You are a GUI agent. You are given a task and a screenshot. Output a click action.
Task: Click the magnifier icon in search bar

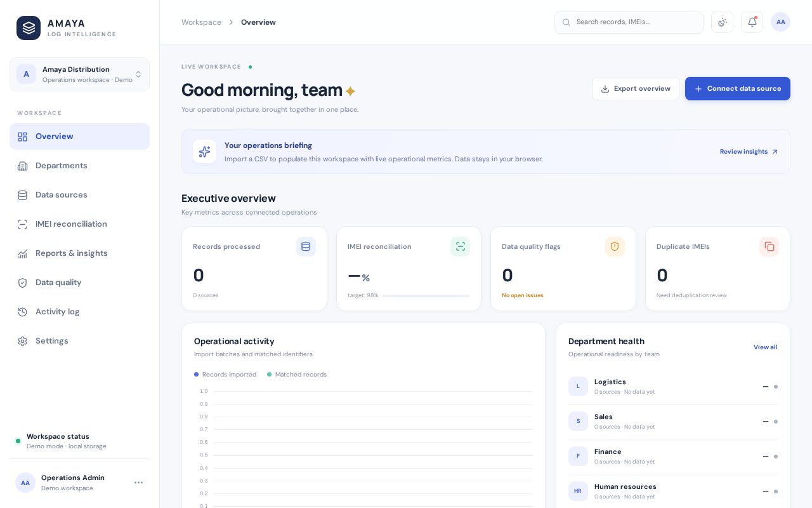566,22
